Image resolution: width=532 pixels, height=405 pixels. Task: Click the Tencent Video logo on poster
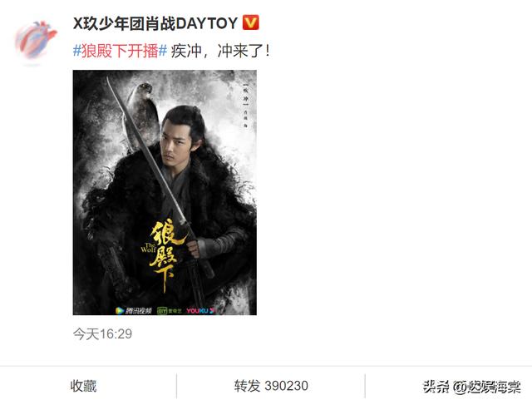point(133,310)
